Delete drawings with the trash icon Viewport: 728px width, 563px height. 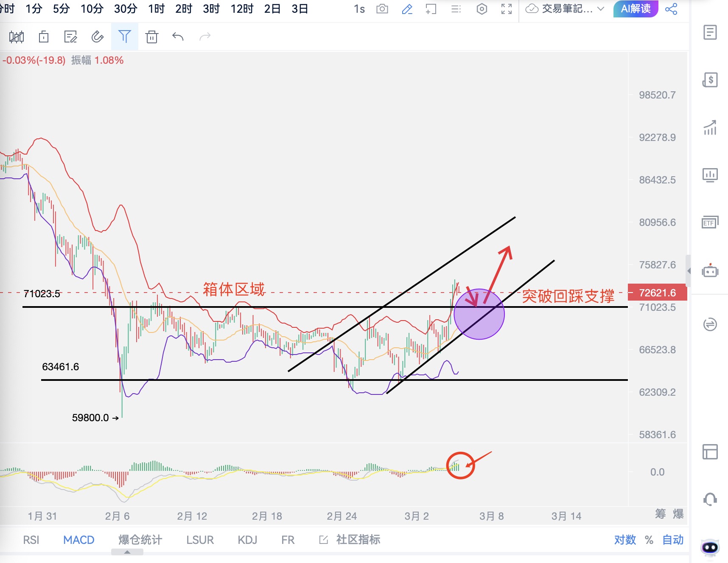click(x=151, y=37)
